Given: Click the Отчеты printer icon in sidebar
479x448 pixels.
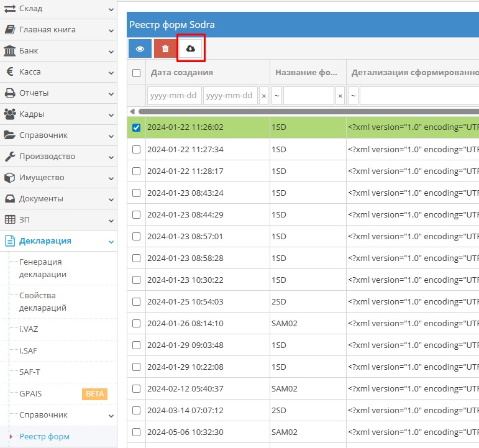Looking at the screenshot, I should coord(9,93).
